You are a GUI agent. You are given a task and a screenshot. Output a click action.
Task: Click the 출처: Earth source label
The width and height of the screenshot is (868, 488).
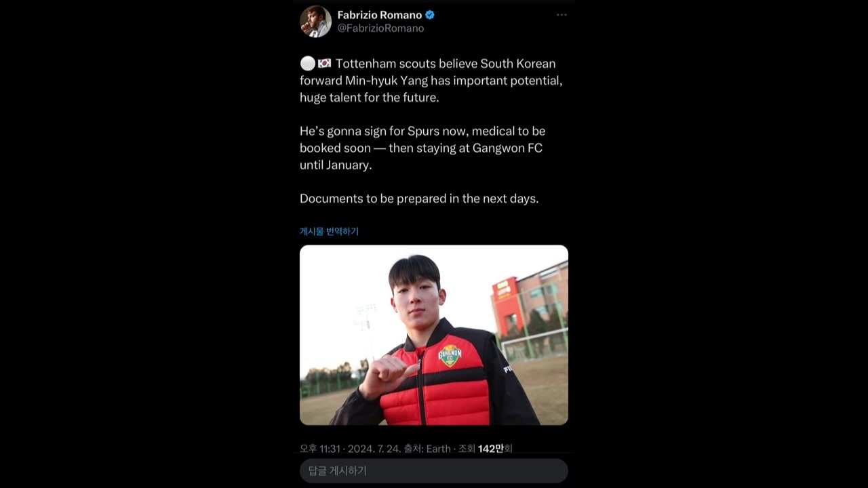point(428,448)
